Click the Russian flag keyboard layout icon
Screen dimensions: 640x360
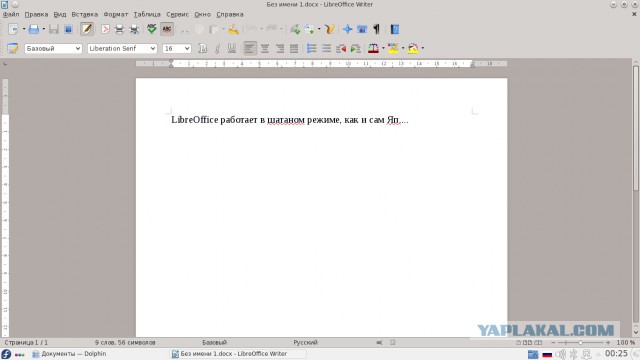pyautogui.click(x=547, y=354)
